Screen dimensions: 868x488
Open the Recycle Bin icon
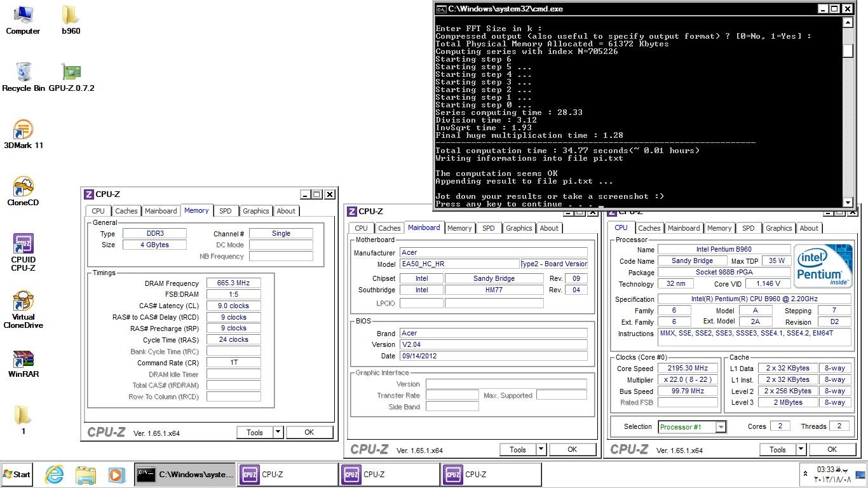click(x=24, y=77)
